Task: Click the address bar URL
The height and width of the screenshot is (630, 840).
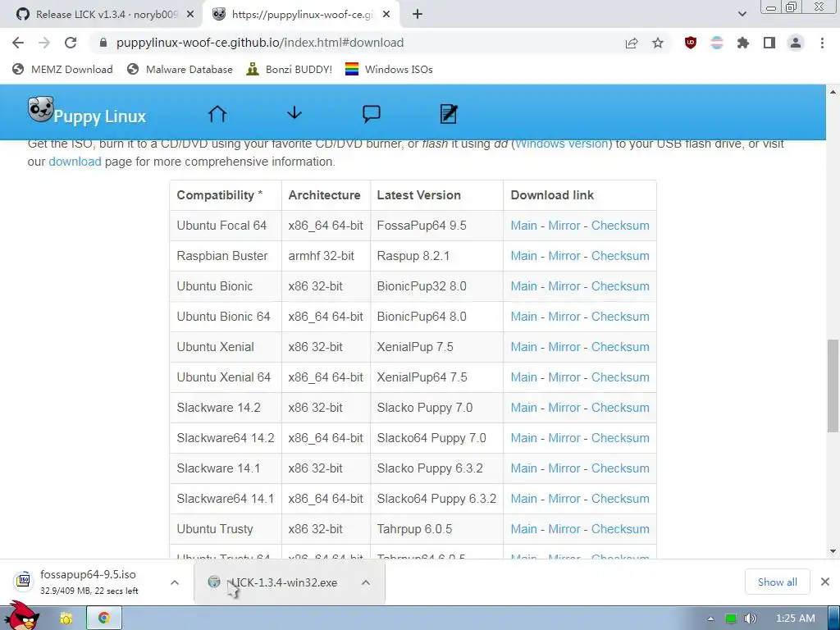Action: pos(260,43)
